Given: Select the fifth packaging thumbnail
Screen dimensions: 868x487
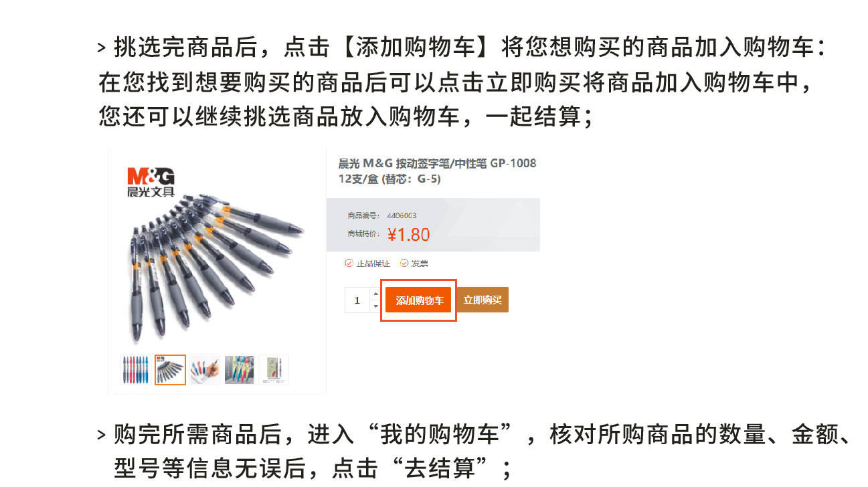Looking at the screenshot, I should 274,370.
